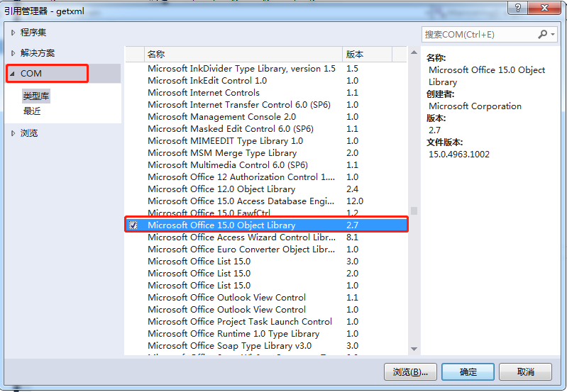Select Microsoft Internet Transfer Control 6.0 row
567x392 pixels.
[x=267, y=105]
